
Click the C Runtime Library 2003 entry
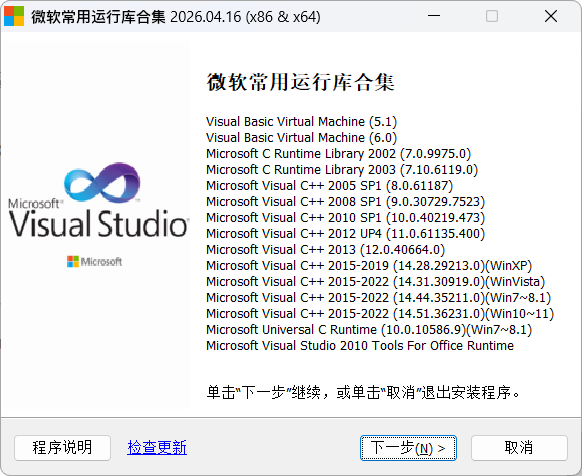tap(342, 170)
